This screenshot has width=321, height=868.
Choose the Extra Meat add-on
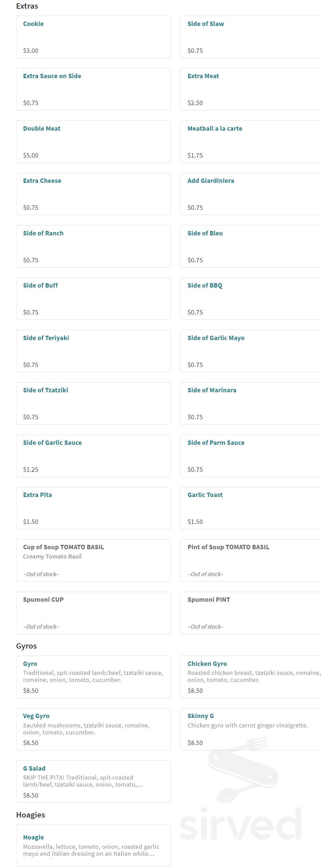coord(251,89)
